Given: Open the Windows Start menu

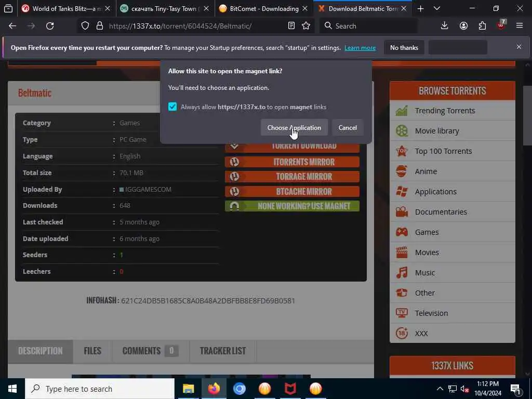Looking at the screenshot, I should (12, 389).
